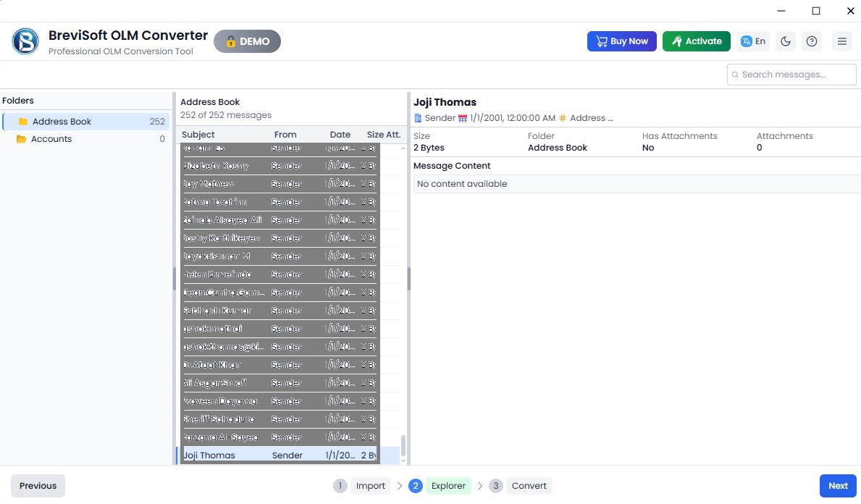Sort by the Date column header
The image size is (861, 504).
point(340,135)
